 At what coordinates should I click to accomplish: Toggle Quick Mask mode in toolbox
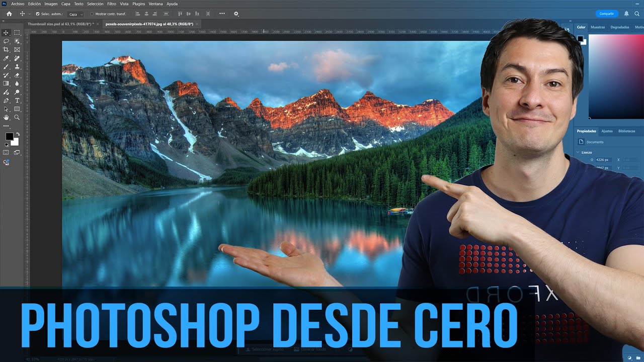6,152
